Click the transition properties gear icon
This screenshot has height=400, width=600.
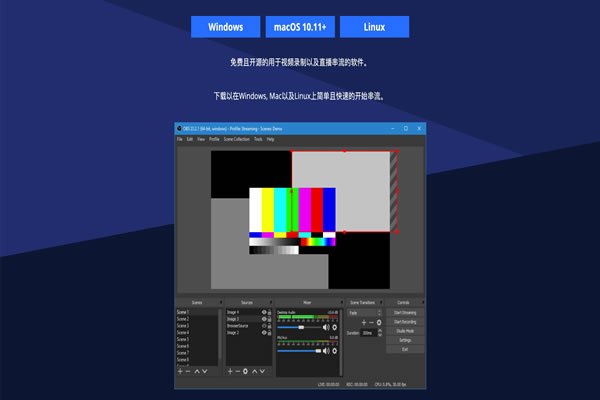(x=380, y=322)
